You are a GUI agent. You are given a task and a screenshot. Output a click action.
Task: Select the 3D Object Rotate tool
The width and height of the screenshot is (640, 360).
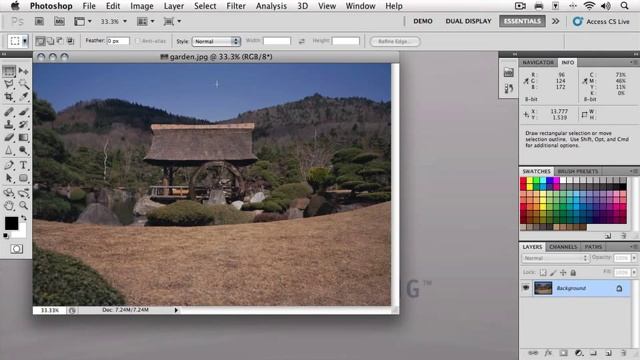point(9,193)
